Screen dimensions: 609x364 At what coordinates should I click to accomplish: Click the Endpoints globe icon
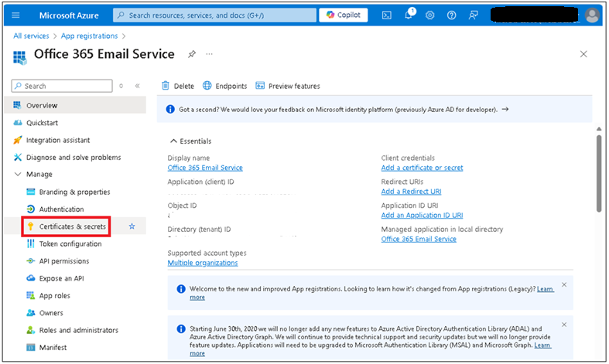[x=207, y=85]
